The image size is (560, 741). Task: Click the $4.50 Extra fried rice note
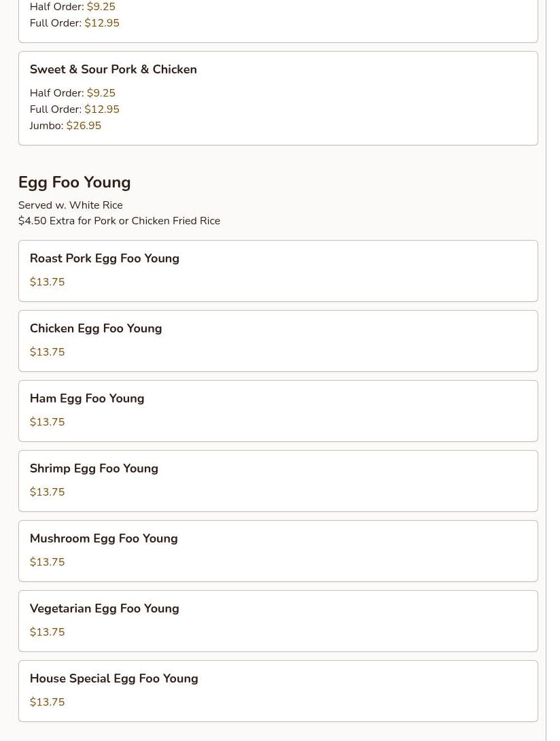[x=119, y=221]
